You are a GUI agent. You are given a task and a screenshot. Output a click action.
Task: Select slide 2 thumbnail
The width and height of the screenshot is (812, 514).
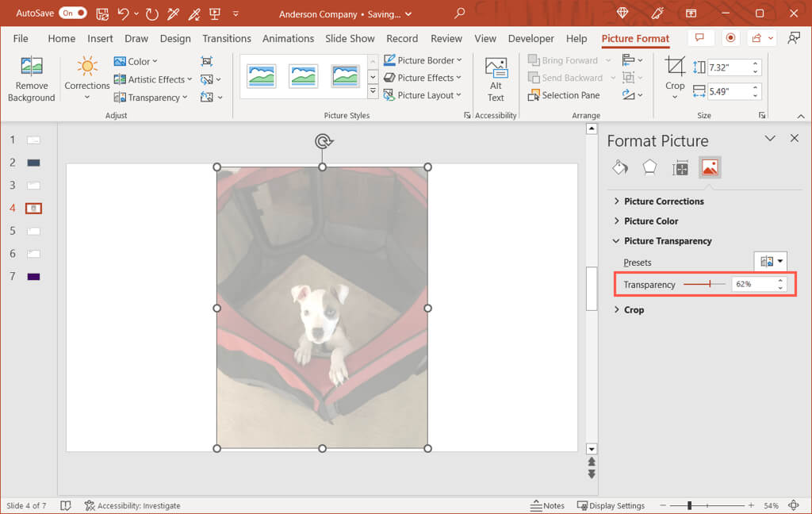click(33, 163)
